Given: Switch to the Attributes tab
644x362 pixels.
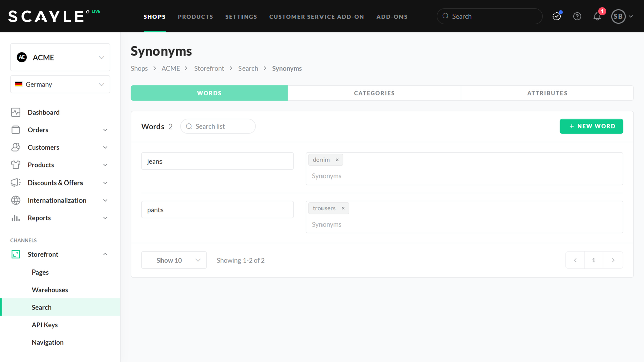Looking at the screenshot, I should (x=547, y=93).
